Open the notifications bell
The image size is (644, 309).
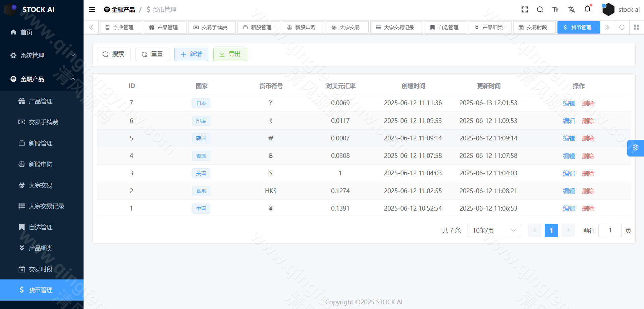(x=587, y=9)
